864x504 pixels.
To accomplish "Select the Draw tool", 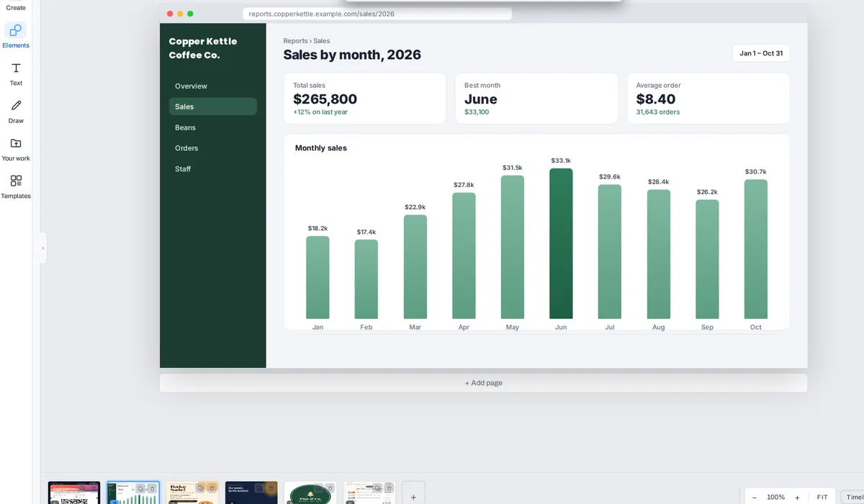I will [16, 111].
